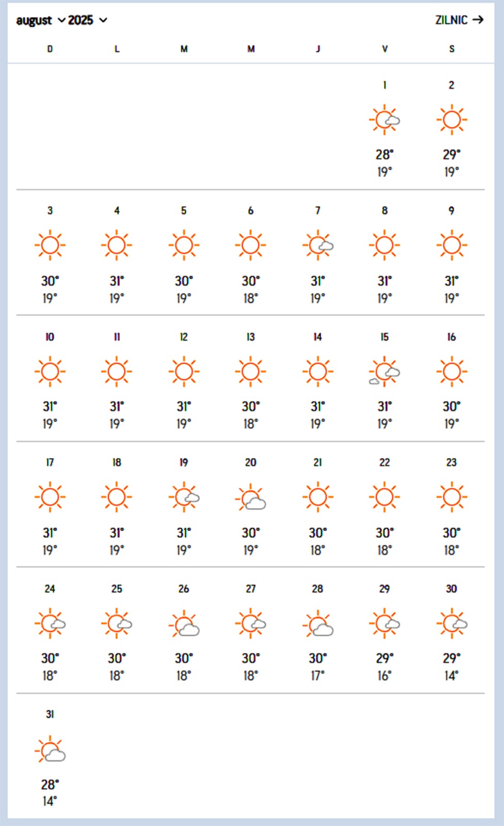Screen dimensions: 504x826
Task: Click day 19 date label
Action: click(184, 463)
